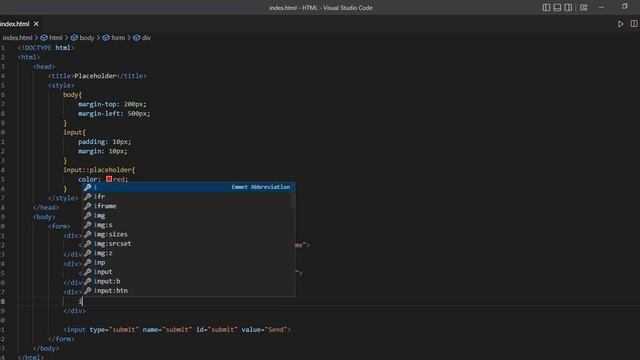Screen dimensions: 640x360
Task: Toggle secondary side bar layout icon
Action: 568,7
